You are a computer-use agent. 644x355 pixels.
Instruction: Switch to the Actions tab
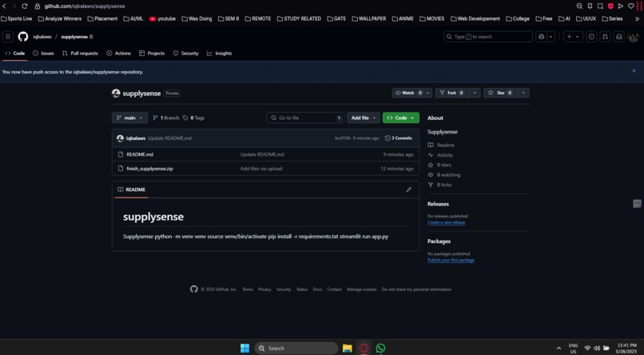(x=119, y=54)
